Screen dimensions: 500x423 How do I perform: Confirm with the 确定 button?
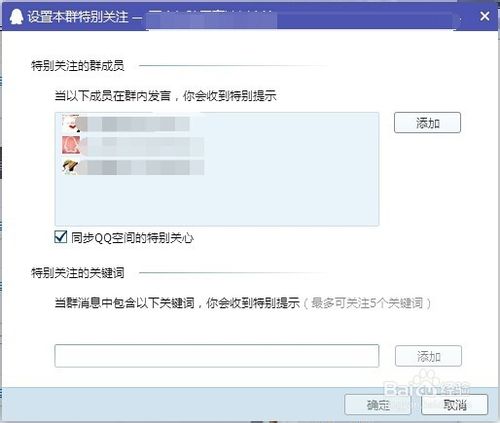(x=378, y=405)
